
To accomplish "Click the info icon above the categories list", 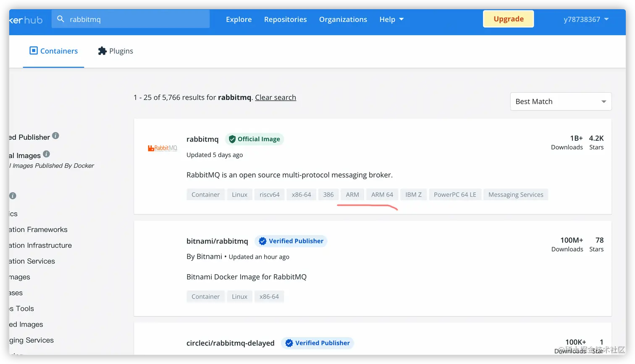I will click(13, 196).
